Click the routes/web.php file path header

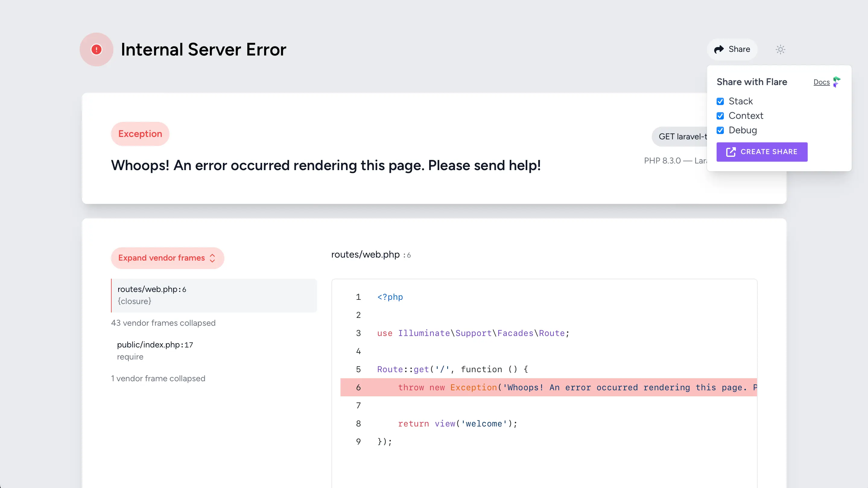tap(365, 255)
